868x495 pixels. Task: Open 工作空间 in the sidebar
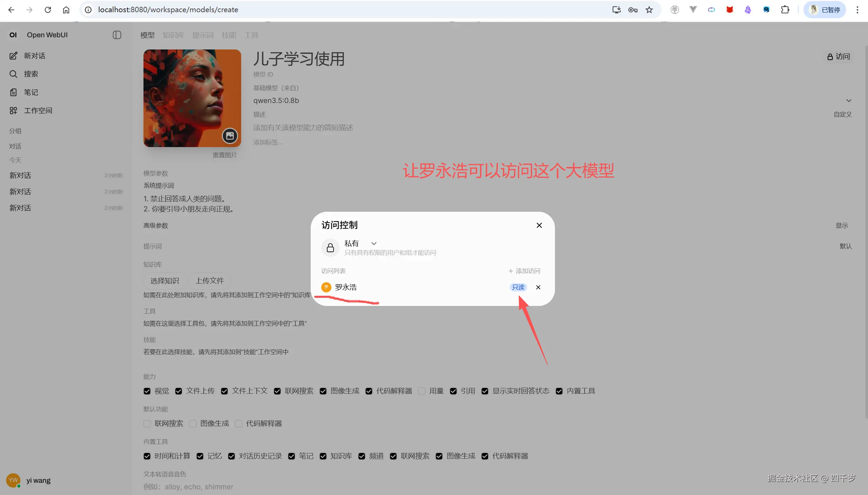coord(14,110)
